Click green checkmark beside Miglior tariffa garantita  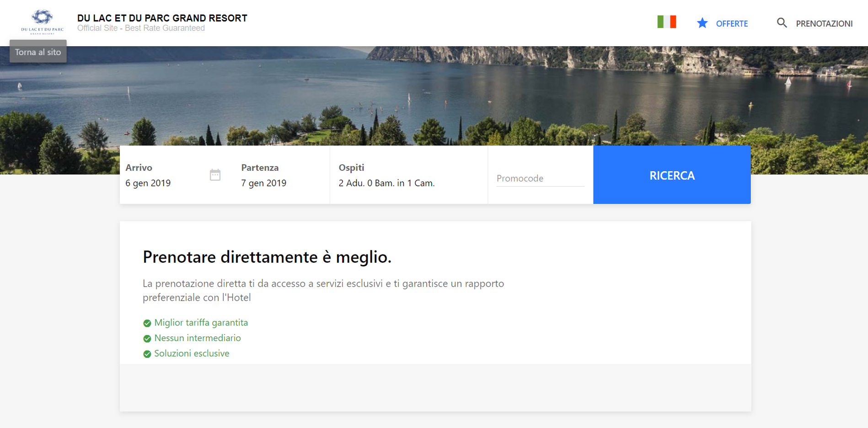147,323
